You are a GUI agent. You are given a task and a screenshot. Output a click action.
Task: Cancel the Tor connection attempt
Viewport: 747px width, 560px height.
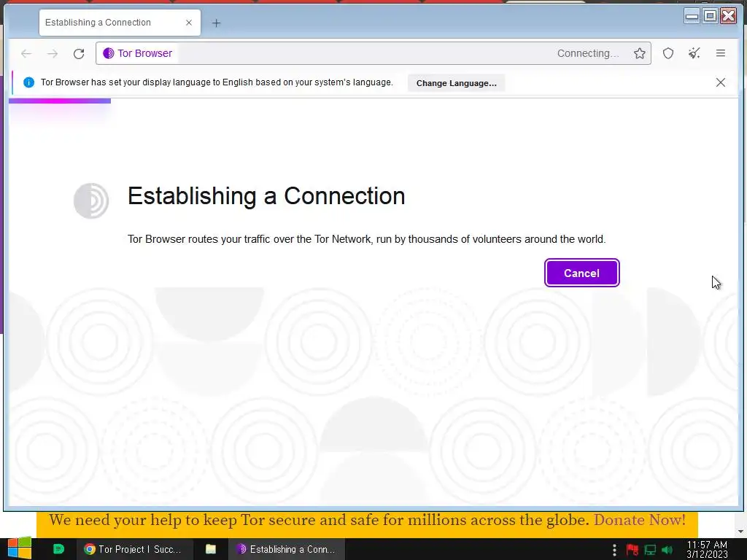pyautogui.click(x=581, y=273)
